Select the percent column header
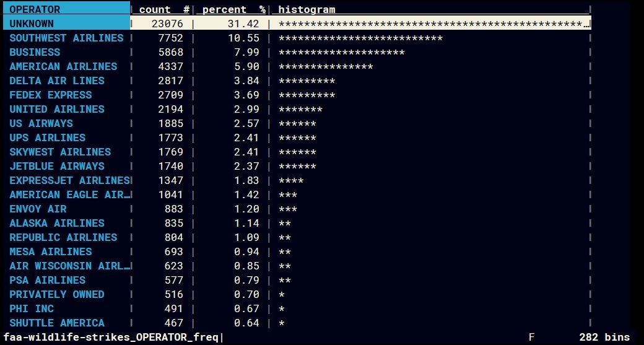 231,9
